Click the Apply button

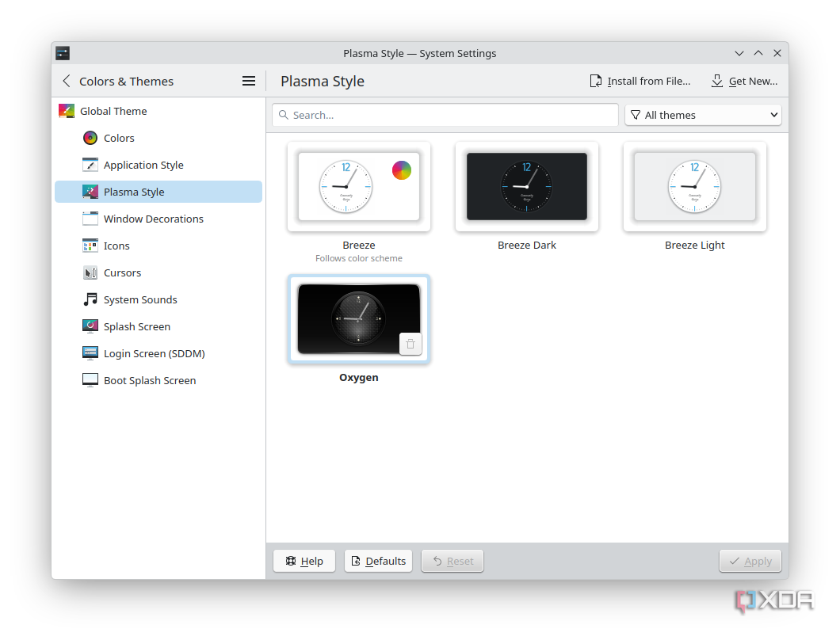(750, 561)
